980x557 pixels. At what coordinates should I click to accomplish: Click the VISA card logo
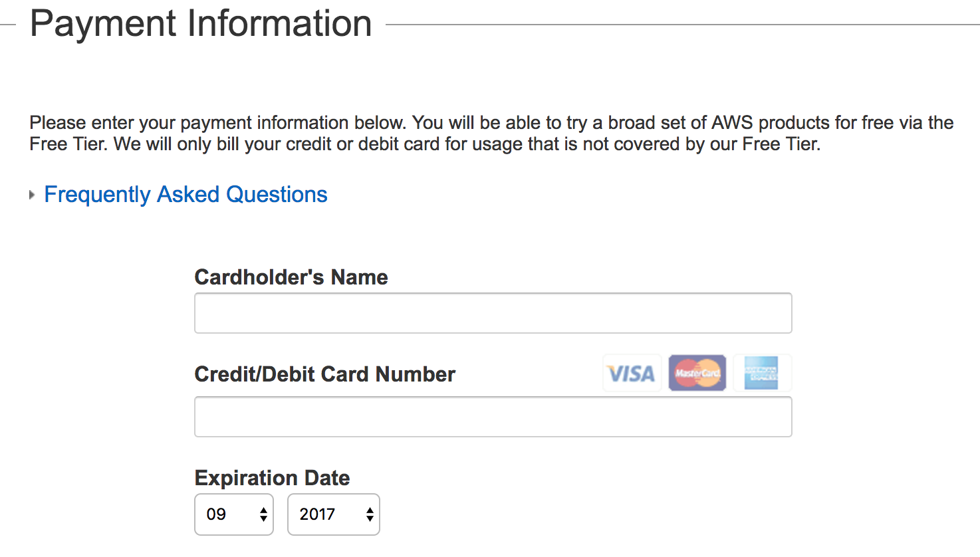click(632, 374)
